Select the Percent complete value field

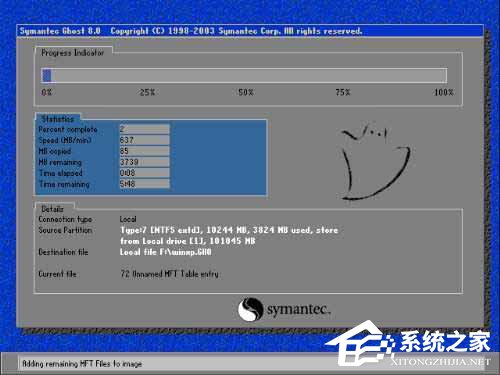144,129
